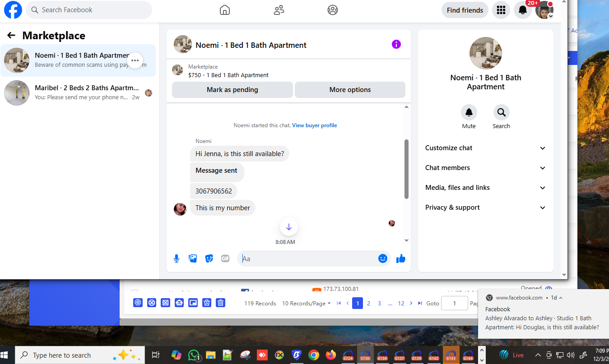Viewport: 609px width, 364px height.
Task: Click the Search magnifier in chat details
Action: (x=501, y=112)
